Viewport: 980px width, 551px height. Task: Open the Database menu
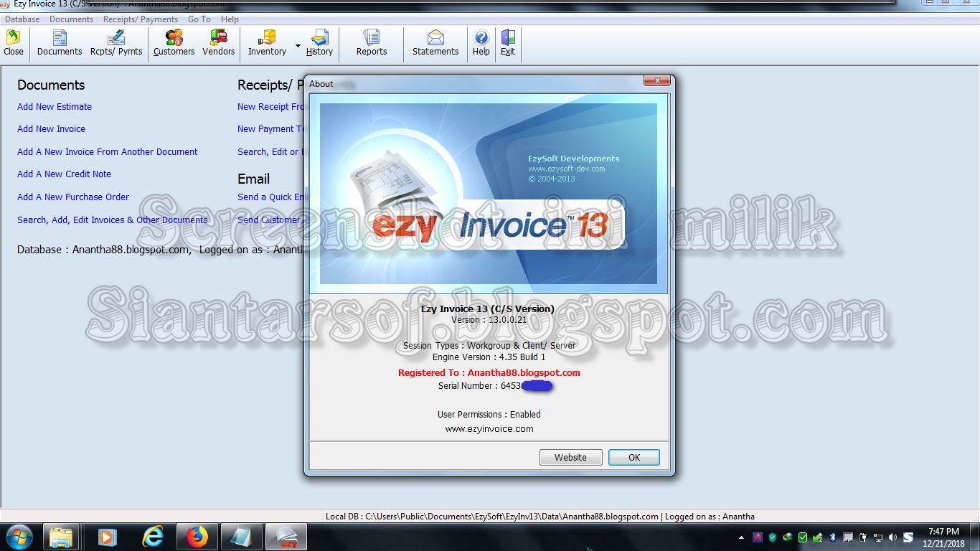point(22,19)
